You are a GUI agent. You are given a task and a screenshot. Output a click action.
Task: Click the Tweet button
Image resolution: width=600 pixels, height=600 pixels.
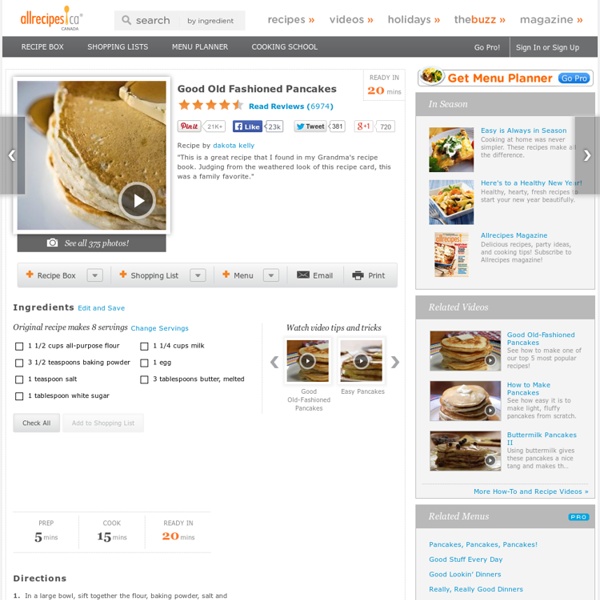coord(310,126)
